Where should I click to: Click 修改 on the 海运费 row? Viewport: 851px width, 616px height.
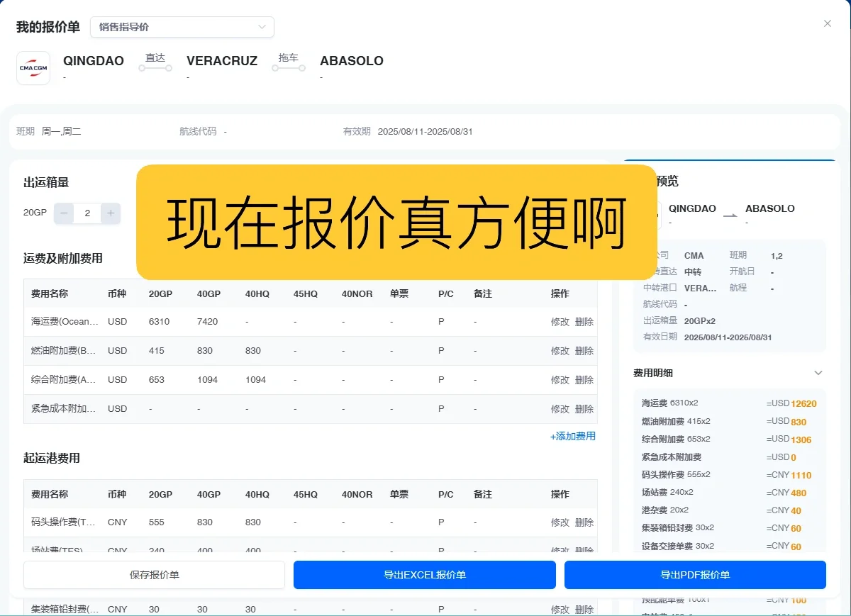coord(560,321)
